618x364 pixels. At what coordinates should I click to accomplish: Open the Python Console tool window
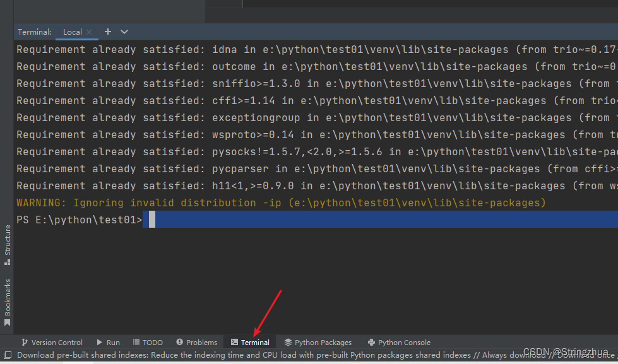coord(399,342)
